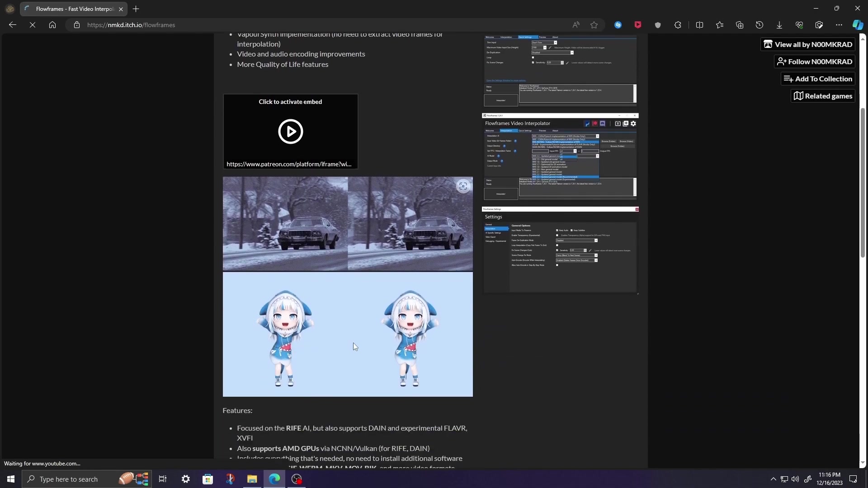Follow N00MKRAD
The width and height of the screenshot is (868, 488).
(x=815, y=61)
